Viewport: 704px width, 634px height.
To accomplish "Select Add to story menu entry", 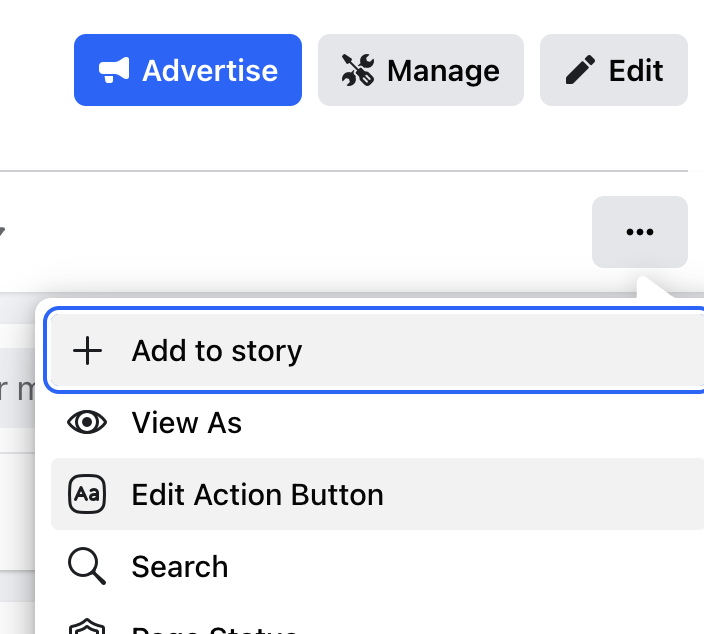I will coord(377,350).
